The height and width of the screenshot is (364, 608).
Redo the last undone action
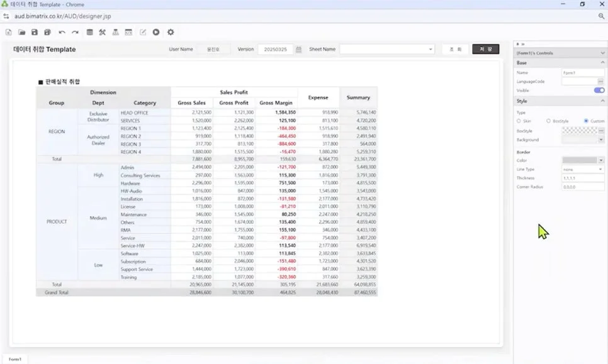[75, 32]
